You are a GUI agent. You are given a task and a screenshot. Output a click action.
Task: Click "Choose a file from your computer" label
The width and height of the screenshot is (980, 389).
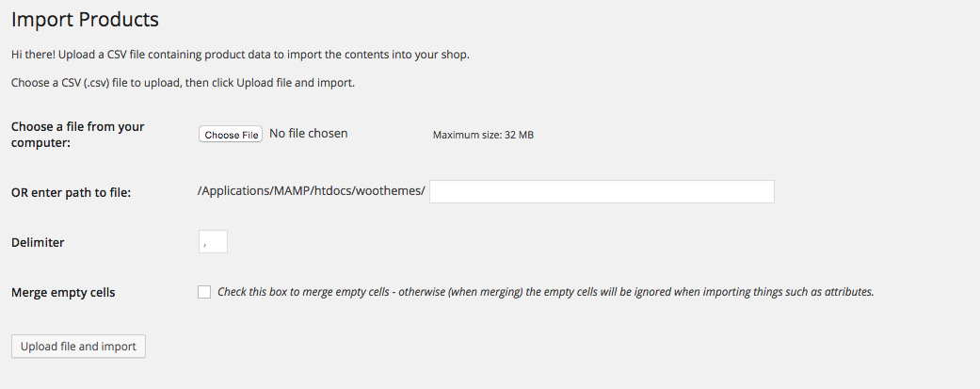click(78, 134)
